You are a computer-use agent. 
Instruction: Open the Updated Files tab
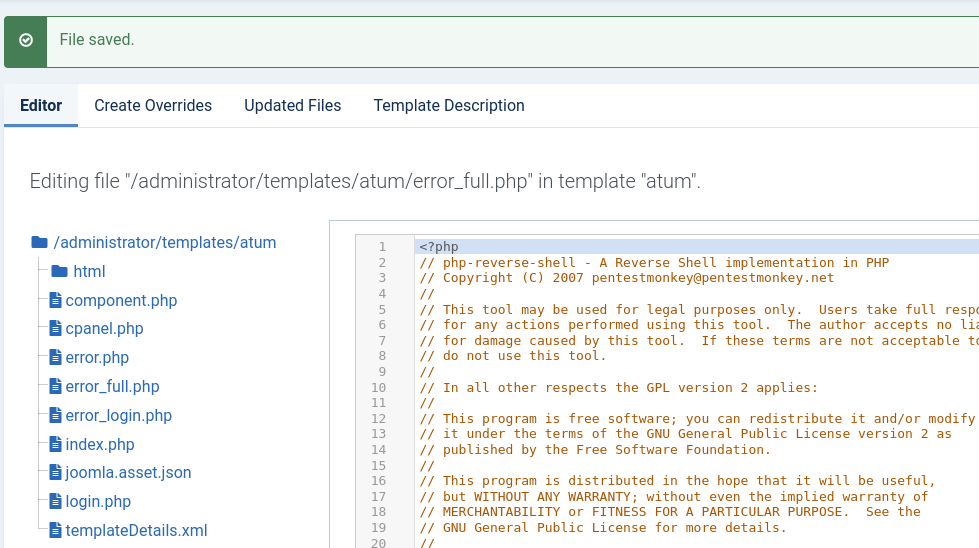click(x=293, y=105)
